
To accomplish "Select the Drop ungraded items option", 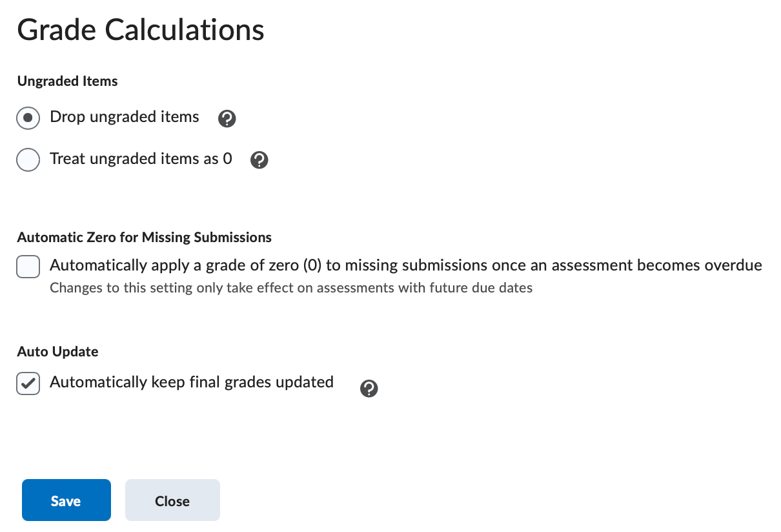I will pos(28,118).
